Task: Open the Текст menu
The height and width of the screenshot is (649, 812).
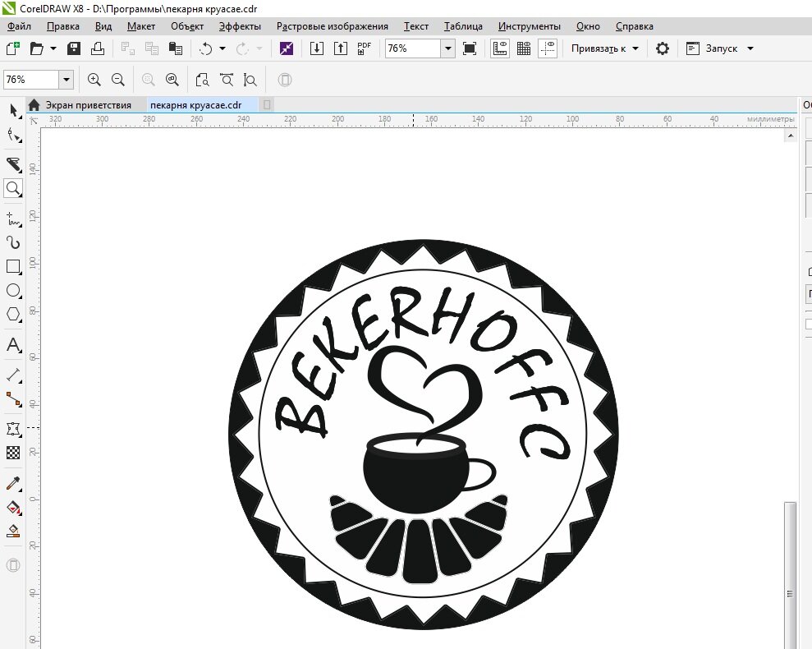Action: [415, 26]
